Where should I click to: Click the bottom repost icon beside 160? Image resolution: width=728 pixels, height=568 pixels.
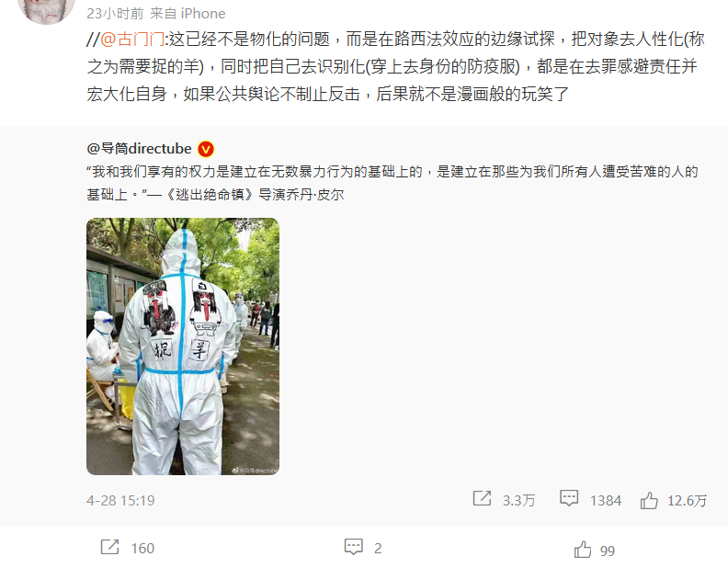point(110,547)
